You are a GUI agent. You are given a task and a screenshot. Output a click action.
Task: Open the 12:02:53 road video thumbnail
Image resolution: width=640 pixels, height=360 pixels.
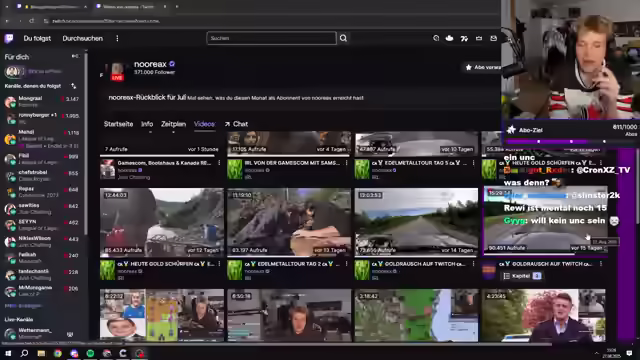point(416,221)
